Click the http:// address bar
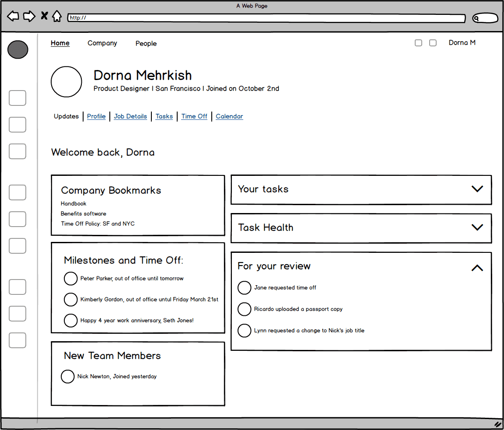Viewport: 504px width, 430px height. (266, 18)
